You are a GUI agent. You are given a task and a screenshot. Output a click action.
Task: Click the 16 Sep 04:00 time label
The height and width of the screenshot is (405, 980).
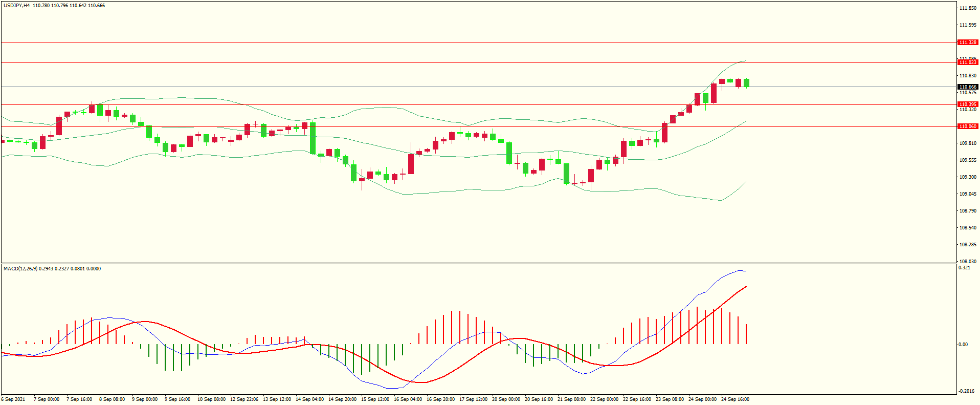pos(408,399)
